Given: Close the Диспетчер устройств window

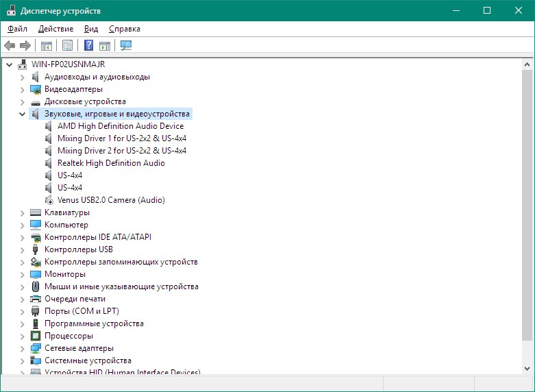Looking at the screenshot, I should (519, 10).
